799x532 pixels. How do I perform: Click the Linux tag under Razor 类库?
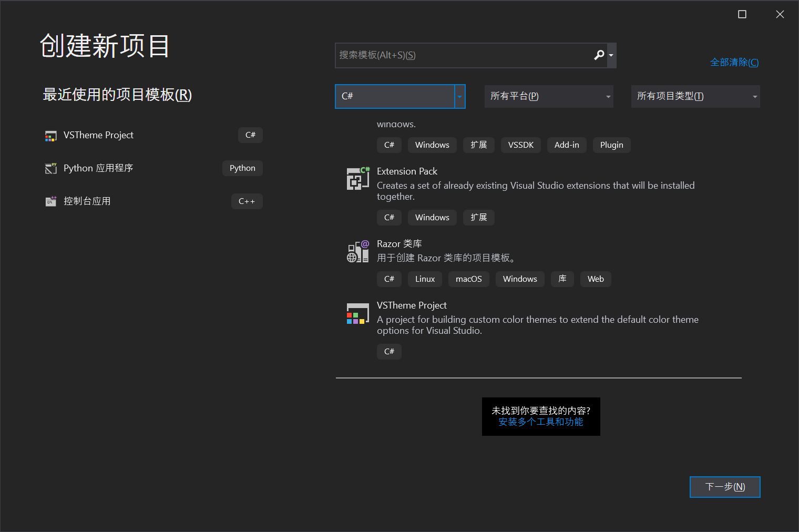425,279
